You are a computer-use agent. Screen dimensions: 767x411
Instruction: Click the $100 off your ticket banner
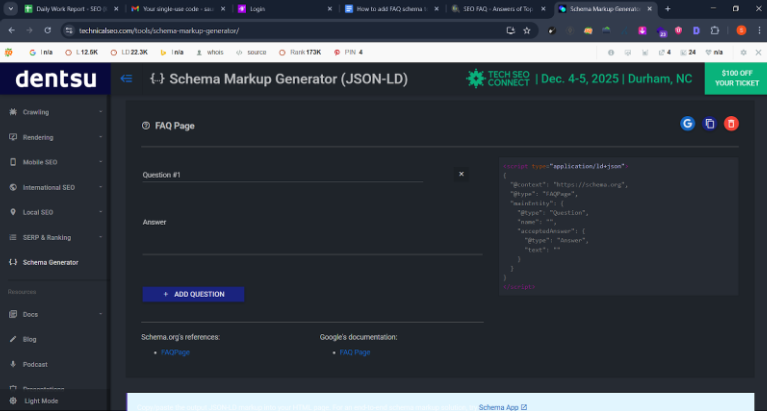click(x=735, y=78)
